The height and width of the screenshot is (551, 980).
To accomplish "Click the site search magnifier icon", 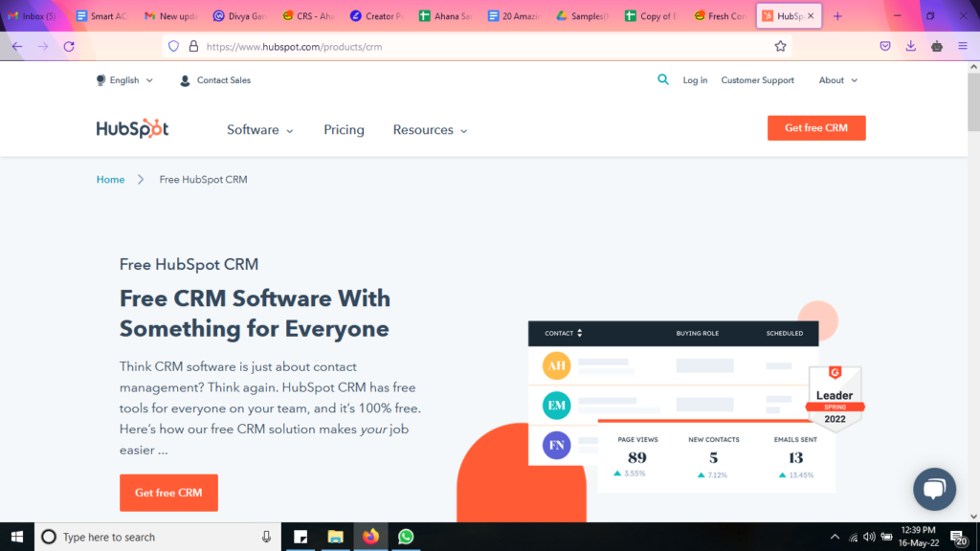I will (x=663, y=79).
